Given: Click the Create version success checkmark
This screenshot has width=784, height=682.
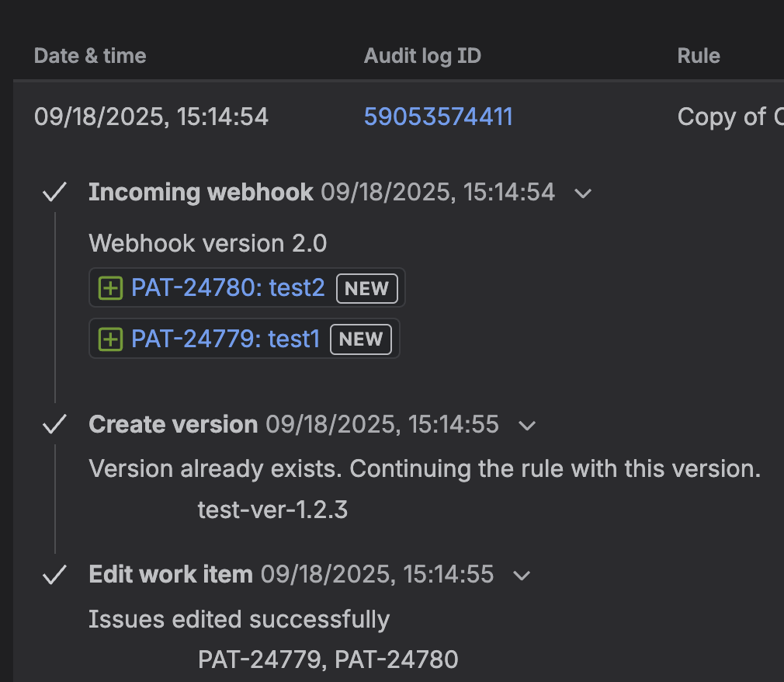Looking at the screenshot, I should (x=54, y=424).
